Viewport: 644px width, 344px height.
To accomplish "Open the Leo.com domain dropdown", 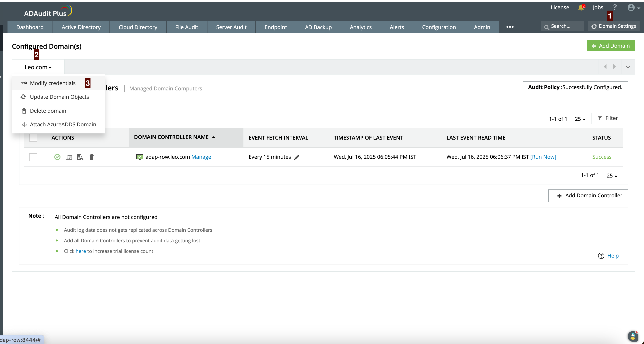I will pos(38,67).
